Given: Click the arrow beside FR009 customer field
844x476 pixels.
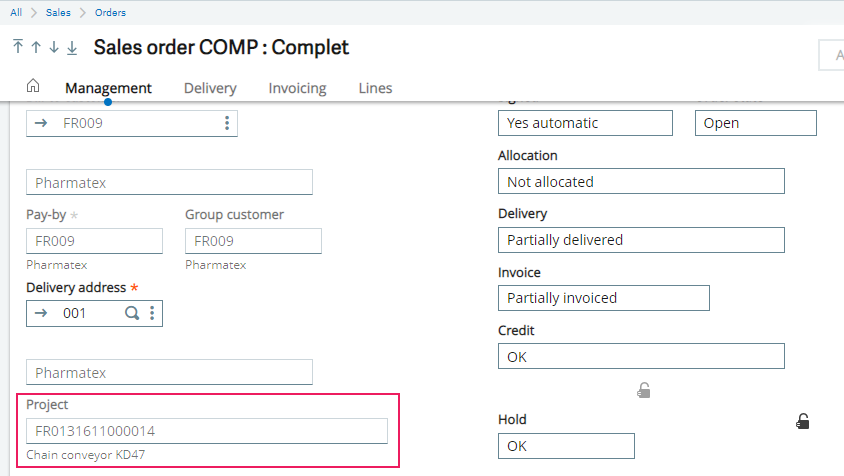Looking at the screenshot, I should pos(41,123).
